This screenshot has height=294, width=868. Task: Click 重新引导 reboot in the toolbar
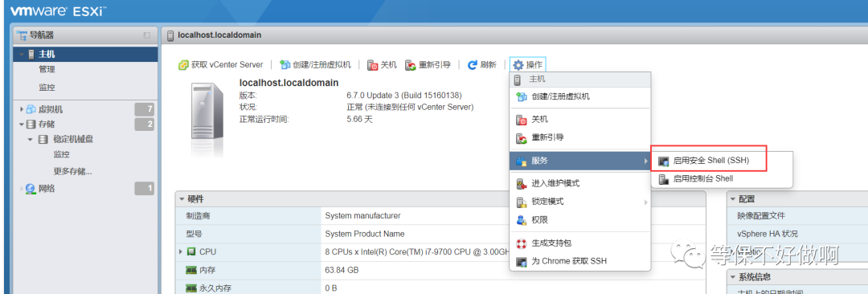coord(428,65)
